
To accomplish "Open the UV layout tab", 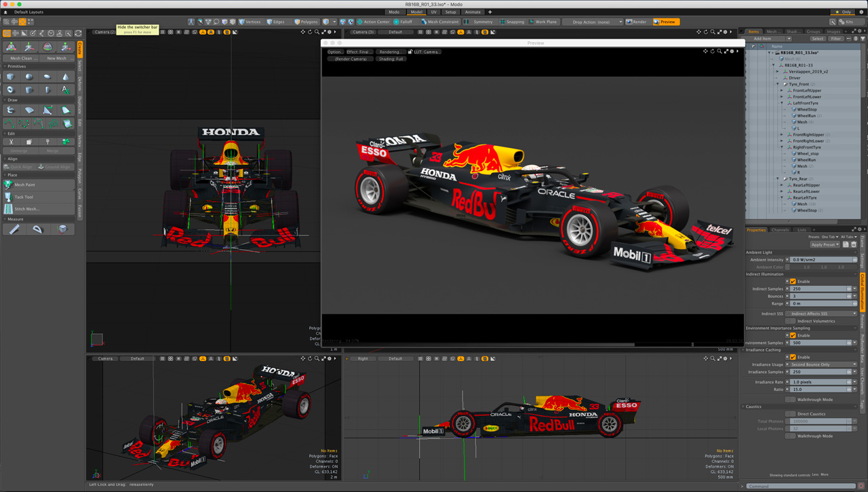I will pyautogui.click(x=433, y=12).
